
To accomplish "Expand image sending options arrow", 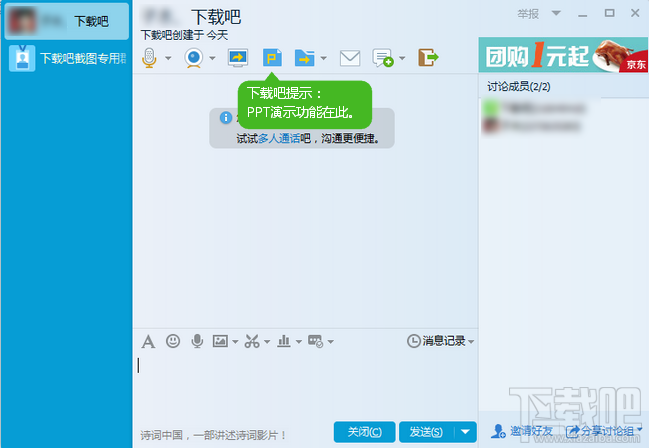I will point(235,342).
